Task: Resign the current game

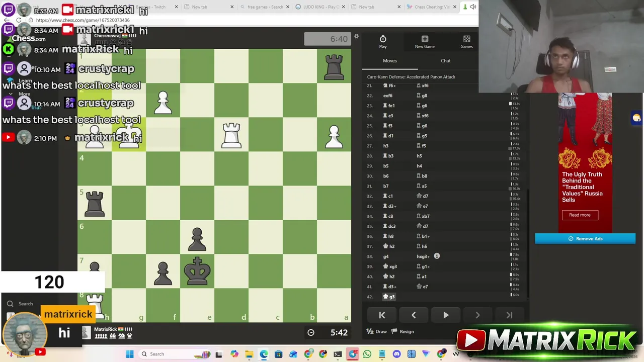Action: 403,331
